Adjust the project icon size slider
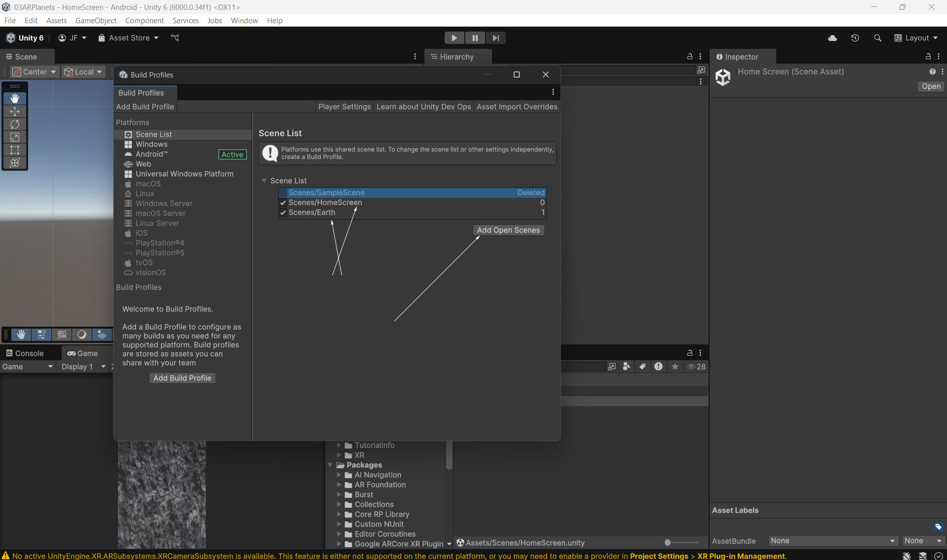The image size is (947, 560). tap(668, 542)
